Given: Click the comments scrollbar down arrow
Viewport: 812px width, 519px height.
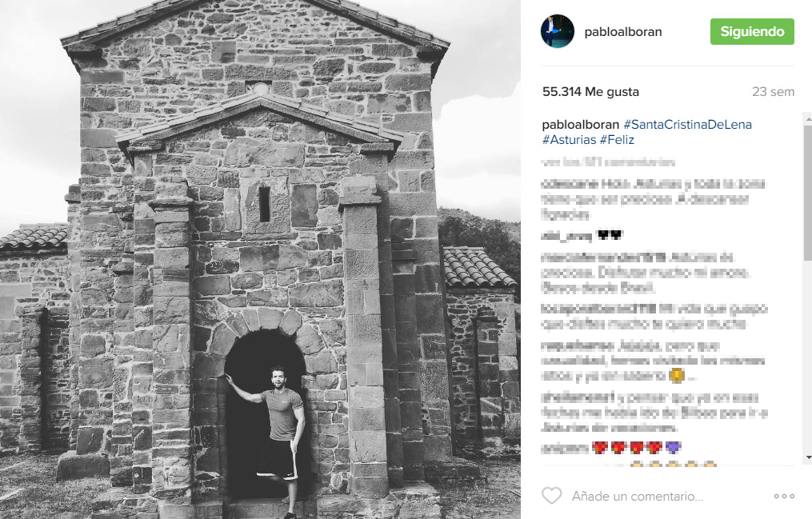Looking at the screenshot, I should [x=808, y=457].
